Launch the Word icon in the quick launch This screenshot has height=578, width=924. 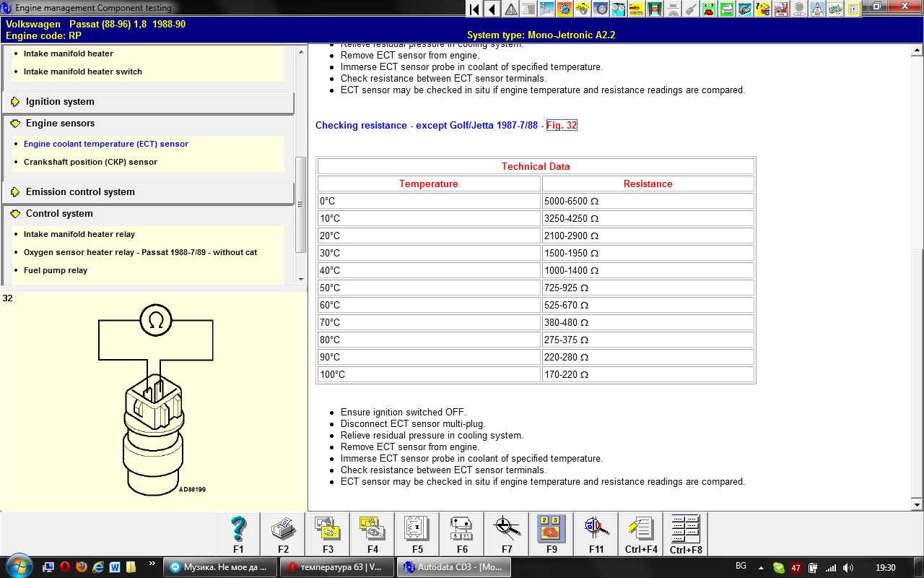point(114,567)
